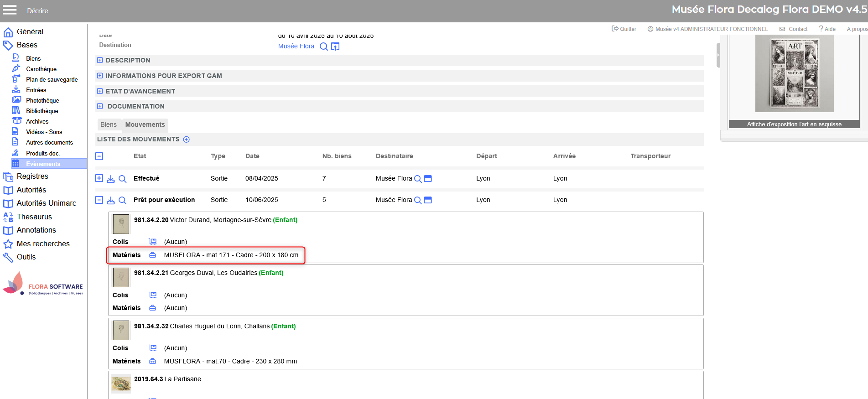
Task: Expand the DESCRIPTION section
Action: 100,60
